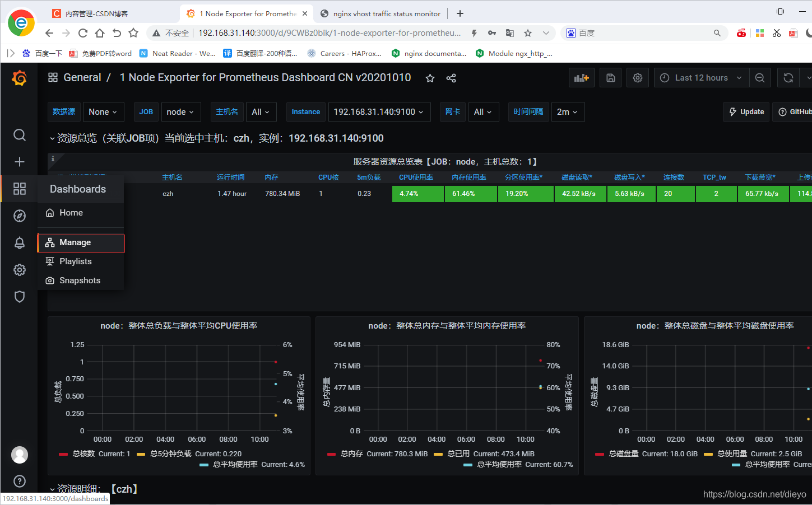Click the panel info i icon
Screen dimensions: 812x505
53,158
